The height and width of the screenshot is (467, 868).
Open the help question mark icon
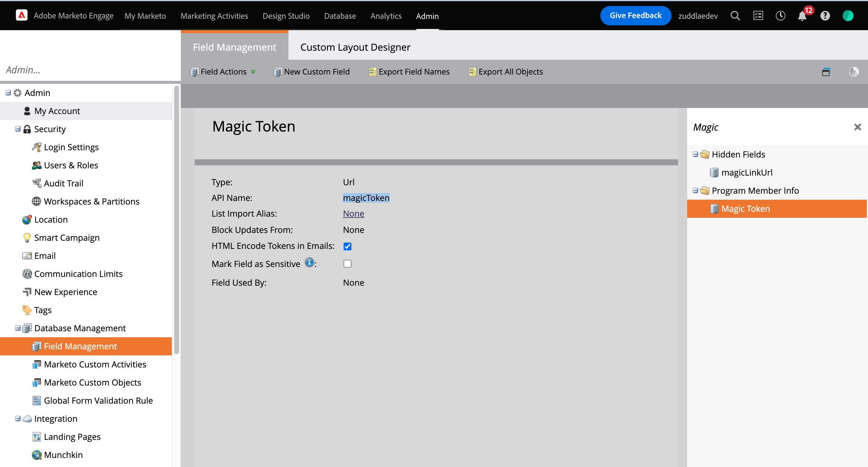[x=825, y=16]
